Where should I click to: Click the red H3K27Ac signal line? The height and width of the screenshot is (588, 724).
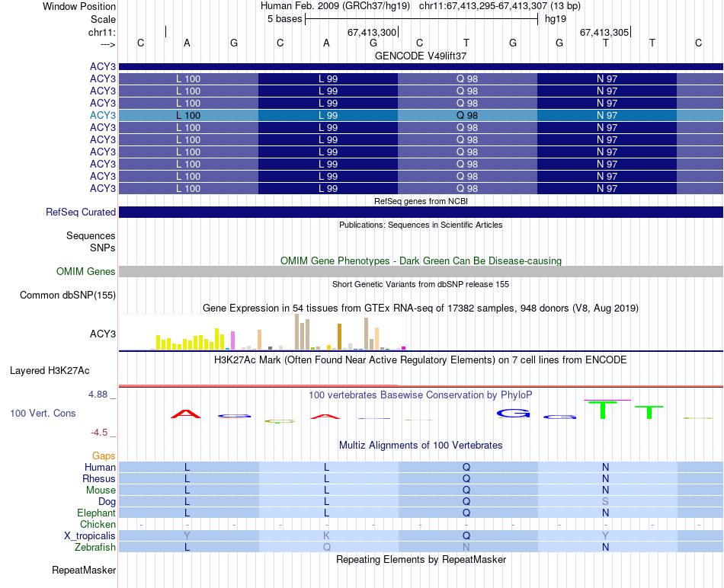point(421,386)
